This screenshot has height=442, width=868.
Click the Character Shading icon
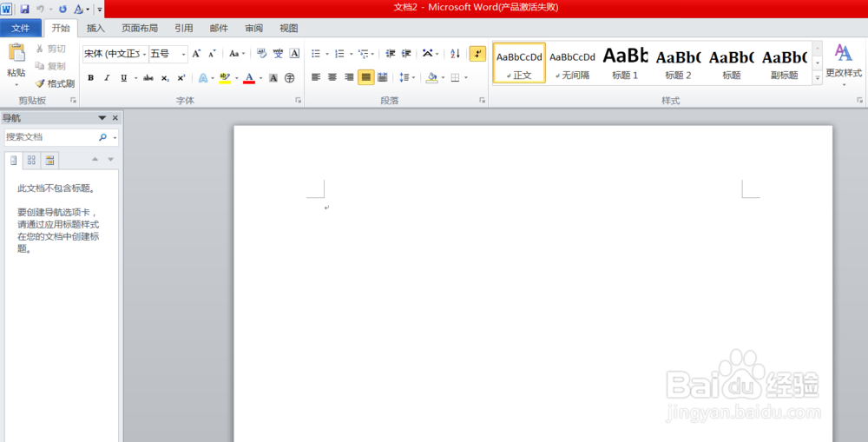(x=273, y=78)
